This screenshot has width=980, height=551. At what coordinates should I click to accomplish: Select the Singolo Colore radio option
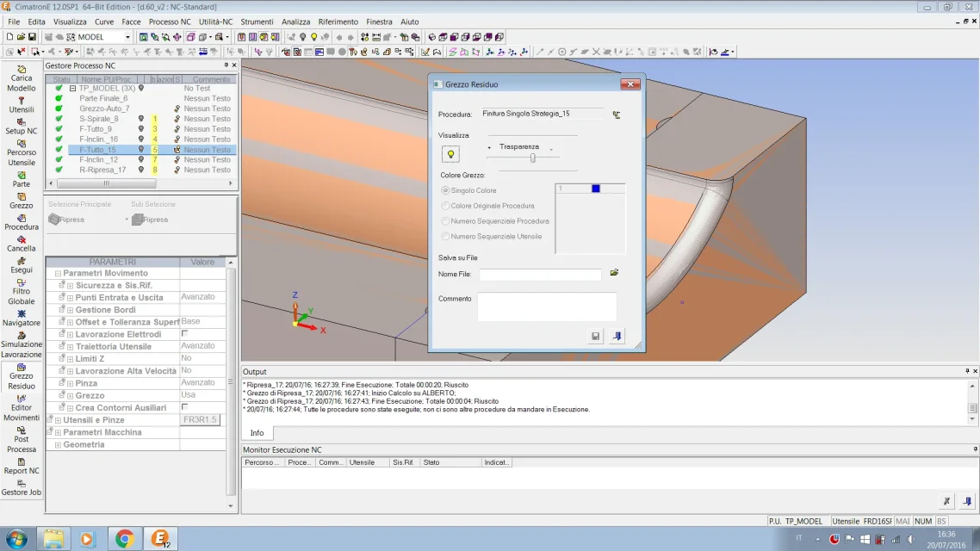point(445,190)
